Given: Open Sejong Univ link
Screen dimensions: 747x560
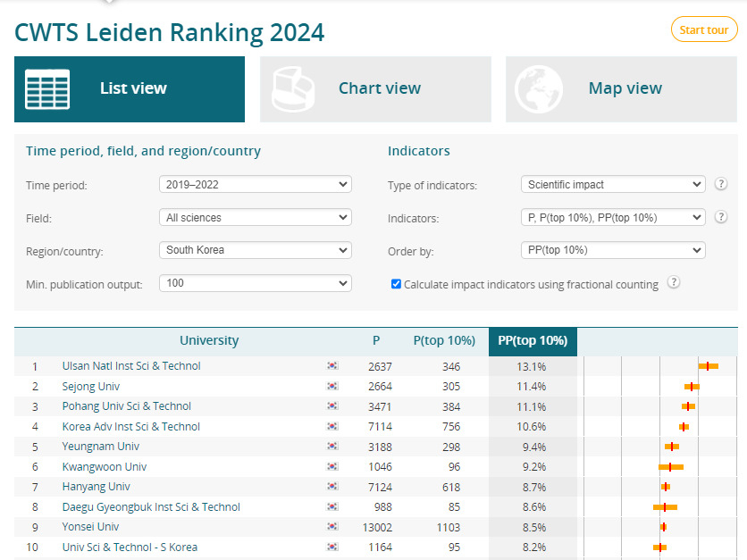Looking at the screenshot, I should 91,386.
